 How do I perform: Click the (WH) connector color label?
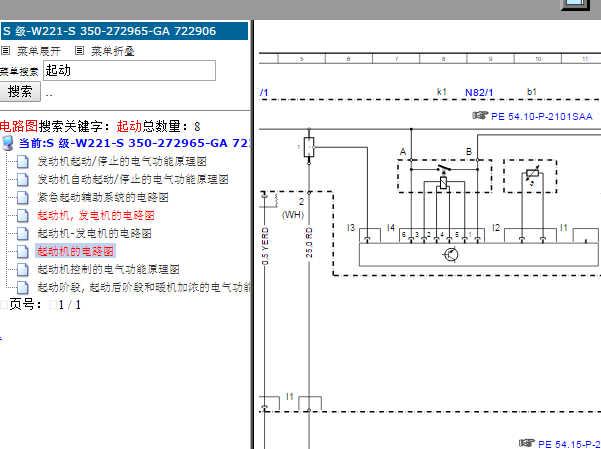293,215
